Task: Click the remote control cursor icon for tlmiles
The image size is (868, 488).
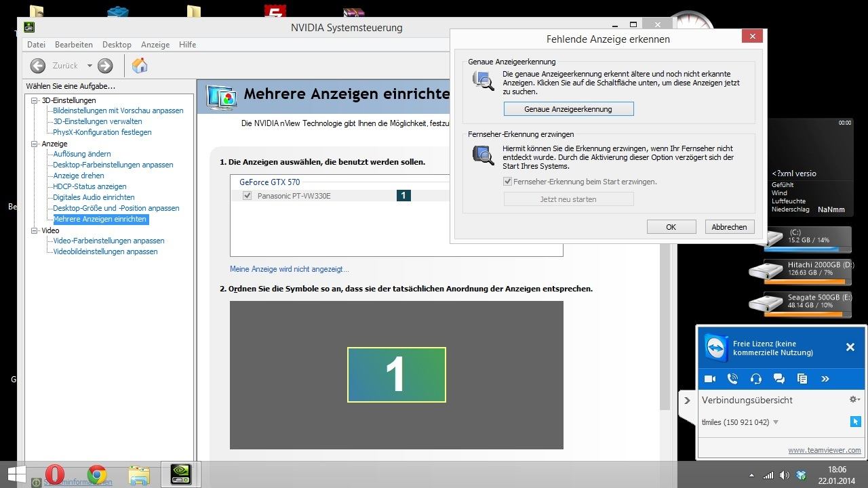Action: pos(855,422)
